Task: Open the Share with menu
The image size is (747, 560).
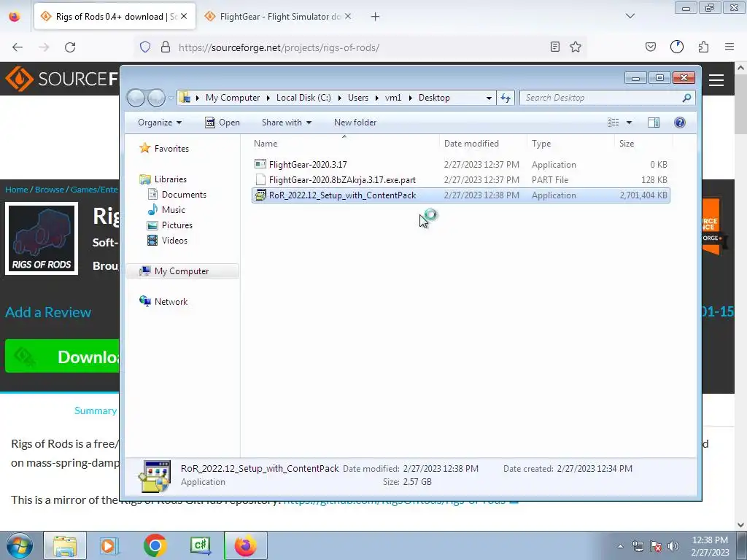Action: pyautogui.click(x=286, y=122)
